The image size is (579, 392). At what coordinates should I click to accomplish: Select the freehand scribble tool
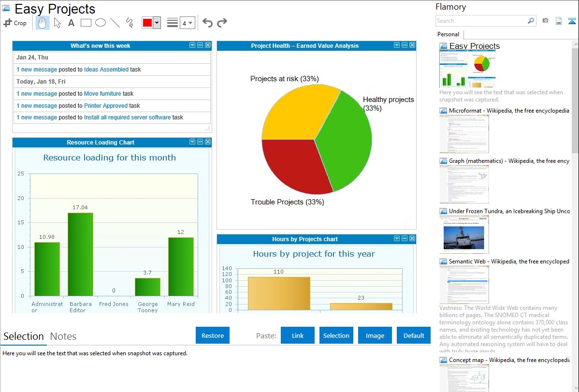(130, 23)
